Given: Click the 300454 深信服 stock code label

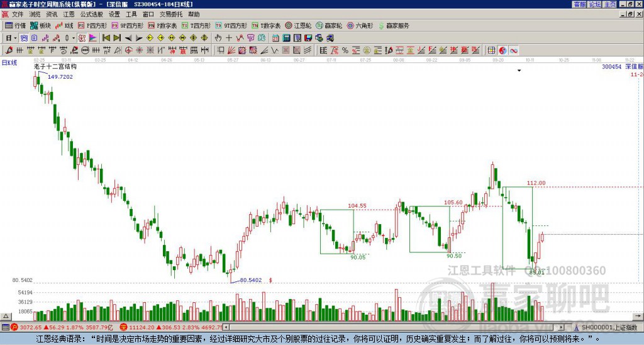Looking at the screenshot, I should click(x=622, y=66).
